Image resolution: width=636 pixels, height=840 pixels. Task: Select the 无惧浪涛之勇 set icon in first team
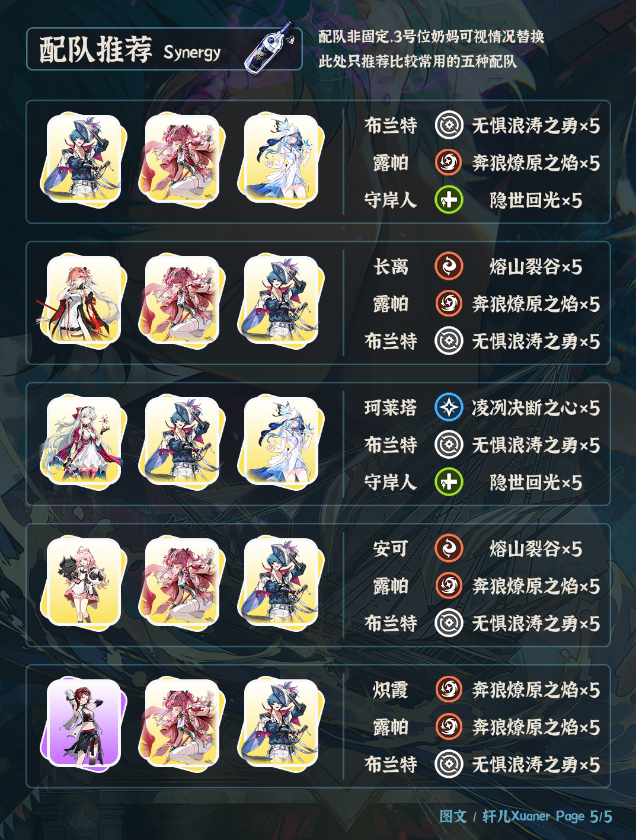click(x=449, y=126)
